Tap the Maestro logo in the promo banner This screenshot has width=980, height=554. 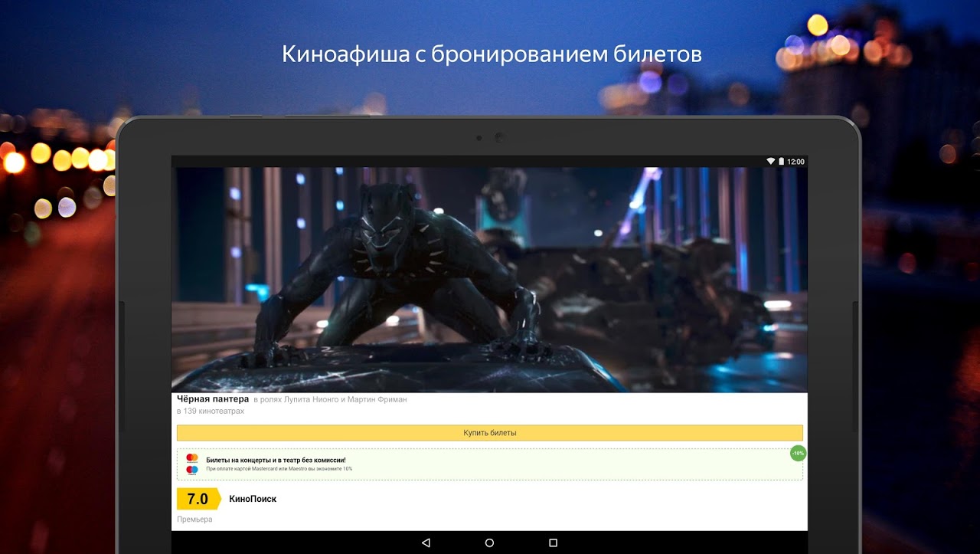point(192,470)
